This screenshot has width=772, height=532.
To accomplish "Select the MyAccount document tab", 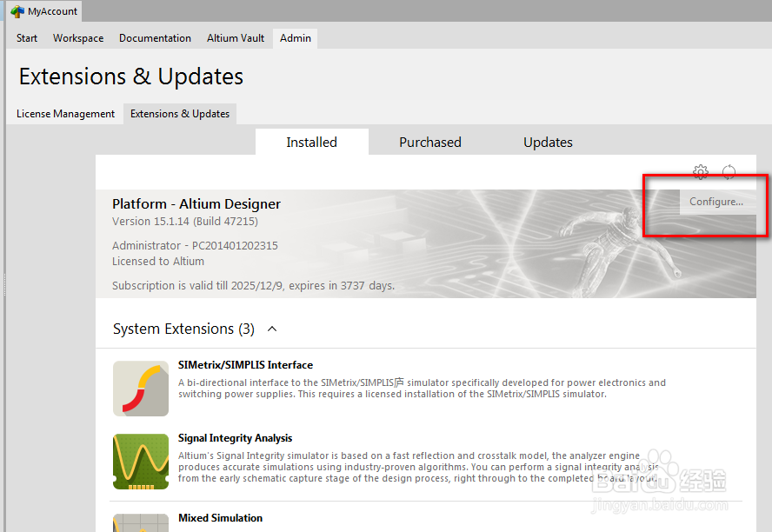I will coord(44,11).
